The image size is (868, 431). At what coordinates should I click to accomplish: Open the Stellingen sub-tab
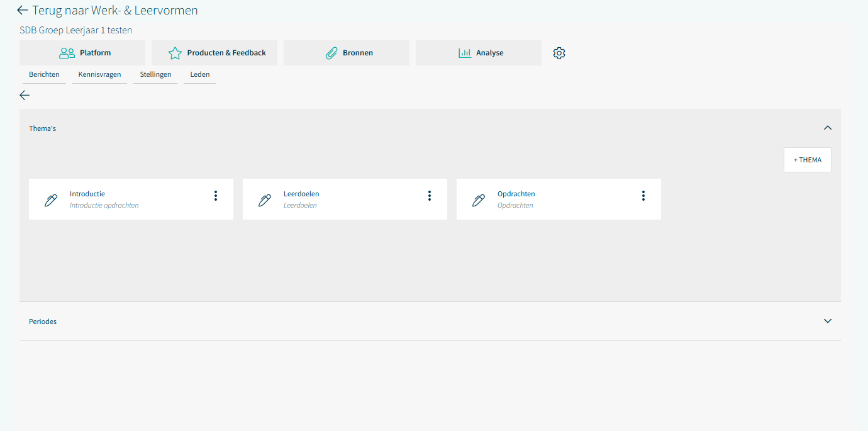(x=155, y=74)
